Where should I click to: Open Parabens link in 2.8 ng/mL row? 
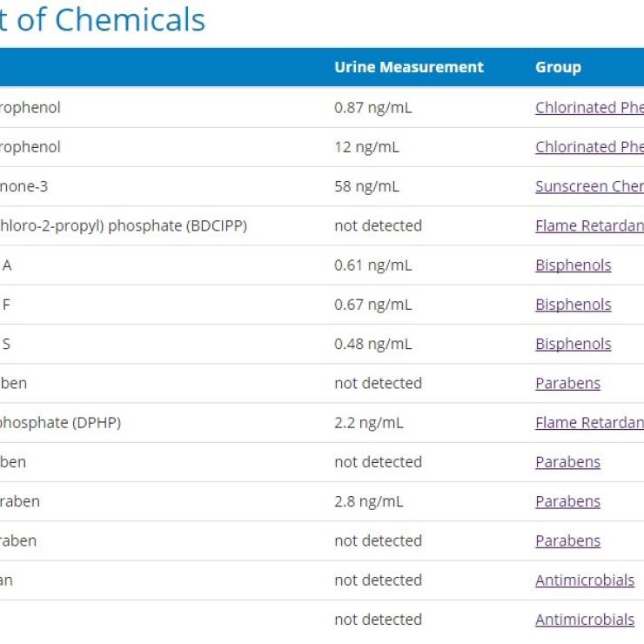click(567, 501)
